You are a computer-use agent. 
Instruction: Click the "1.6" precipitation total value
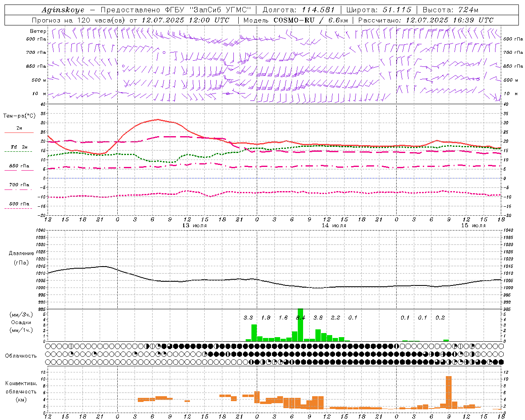283,317
